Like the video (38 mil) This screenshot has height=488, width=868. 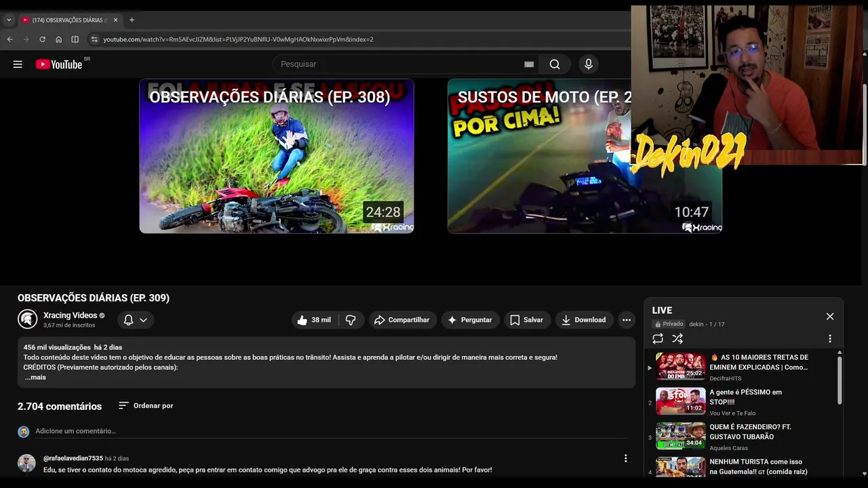point(314,320)
